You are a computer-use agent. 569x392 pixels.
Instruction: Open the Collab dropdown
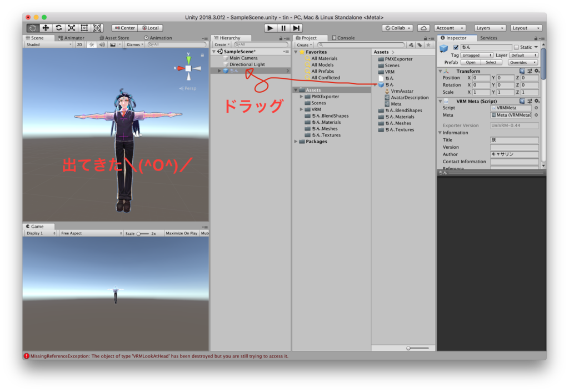point(398,28)
